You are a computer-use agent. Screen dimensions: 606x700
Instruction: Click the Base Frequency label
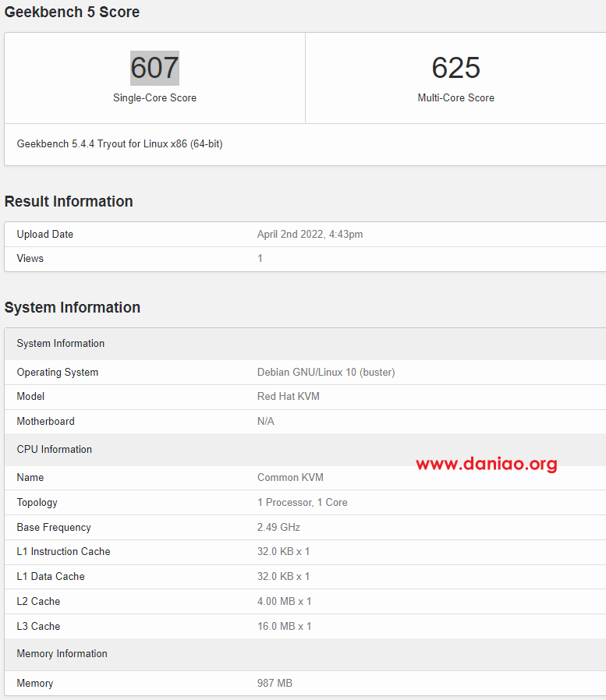tap(54, 528)
